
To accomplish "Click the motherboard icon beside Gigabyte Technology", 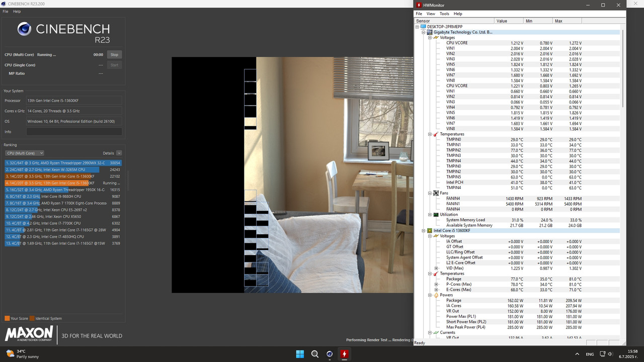I will (429, 32).
